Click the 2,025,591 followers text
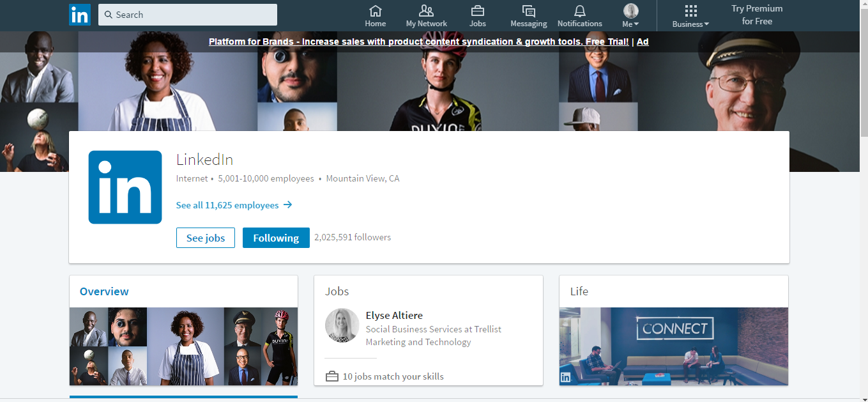This screenshot has height=402, width=868. click(x=353, y=237)
